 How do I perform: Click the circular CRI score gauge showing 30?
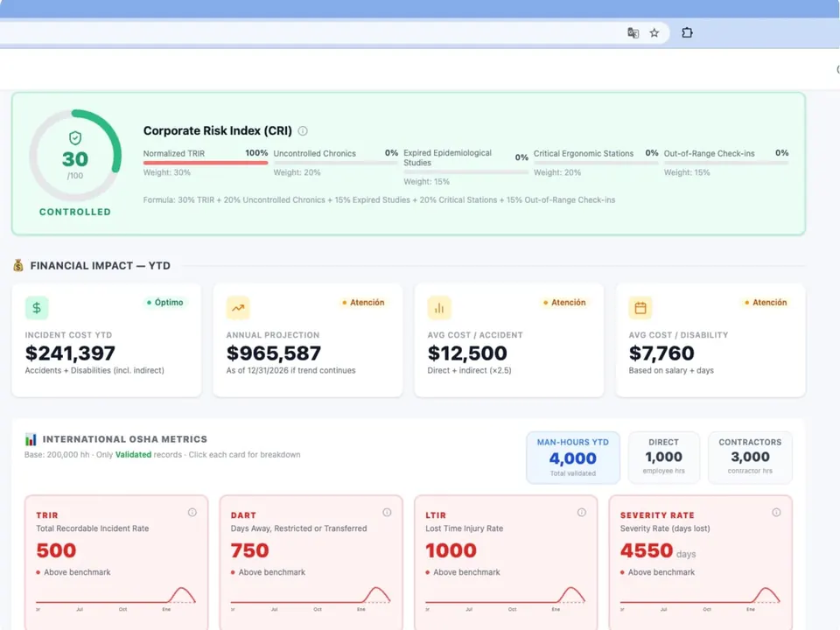[75, 156]
